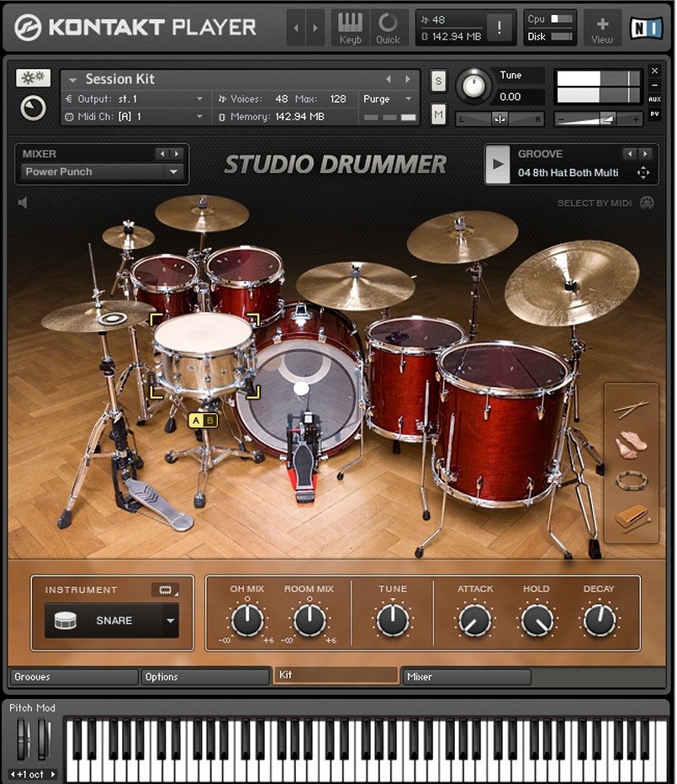This screenshot has width=677, height=784.
Task: Click the instrument TUNE knob in kit panel
Action: point(393,620)
